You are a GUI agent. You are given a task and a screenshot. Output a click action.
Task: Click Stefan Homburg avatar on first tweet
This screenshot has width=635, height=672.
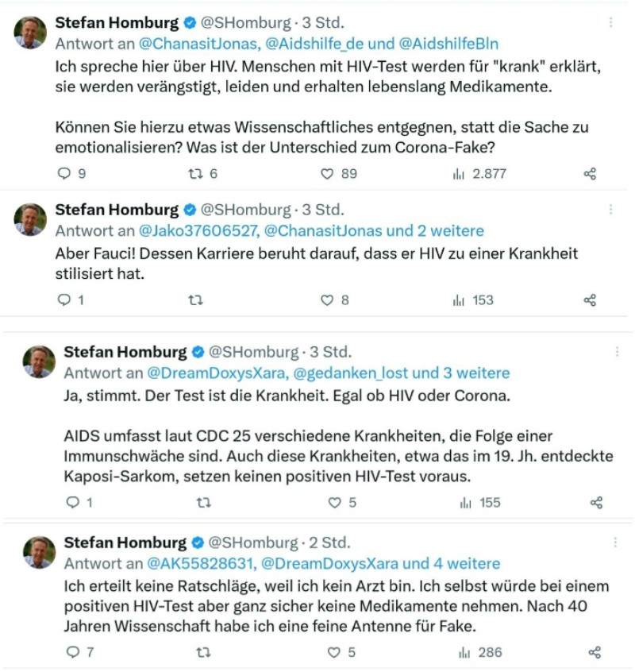30,32
